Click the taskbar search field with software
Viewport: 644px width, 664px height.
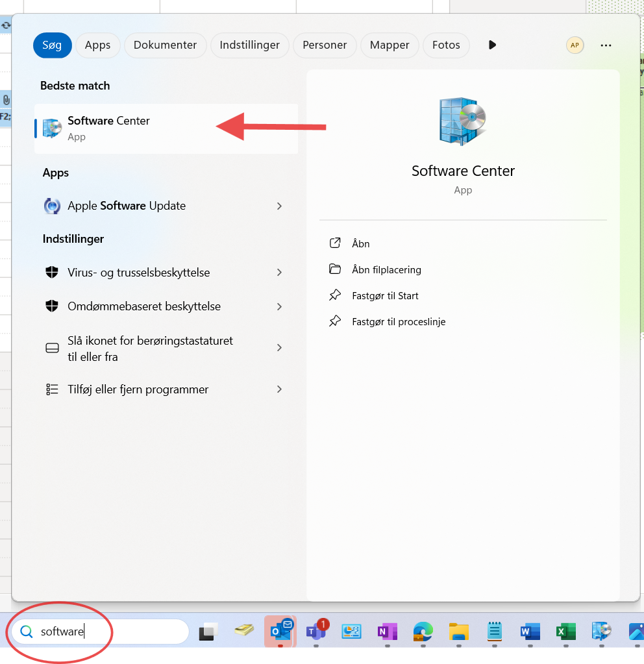100,632
